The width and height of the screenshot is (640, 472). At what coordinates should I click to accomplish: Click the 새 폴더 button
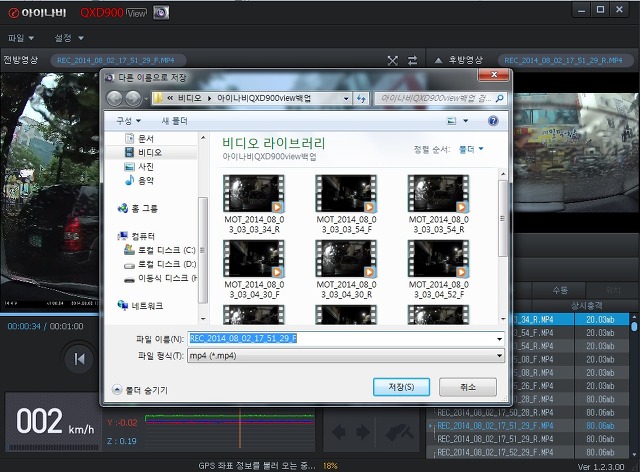(175, 121)
